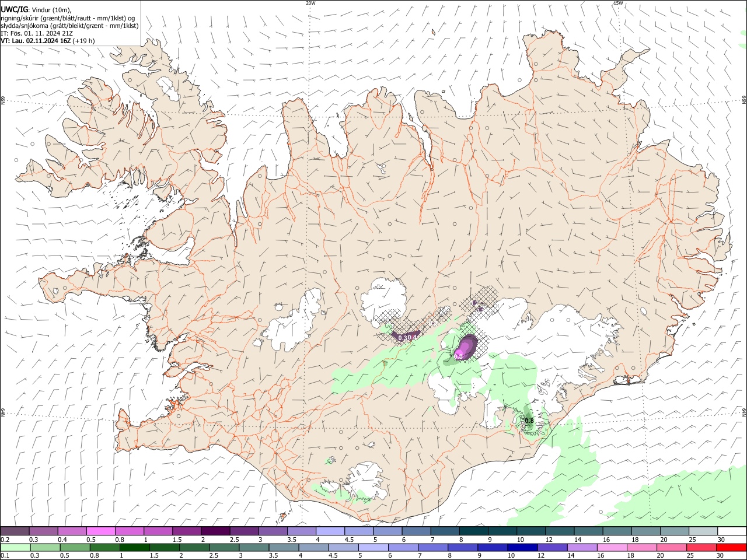Click the gray-blue 3.5 swatch in the lower legend row

284,547
